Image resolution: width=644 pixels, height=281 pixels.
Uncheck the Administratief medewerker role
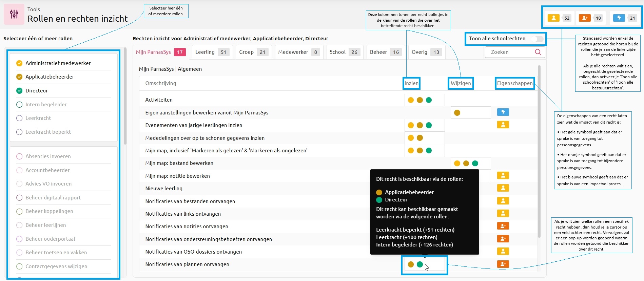coord(19,63)
